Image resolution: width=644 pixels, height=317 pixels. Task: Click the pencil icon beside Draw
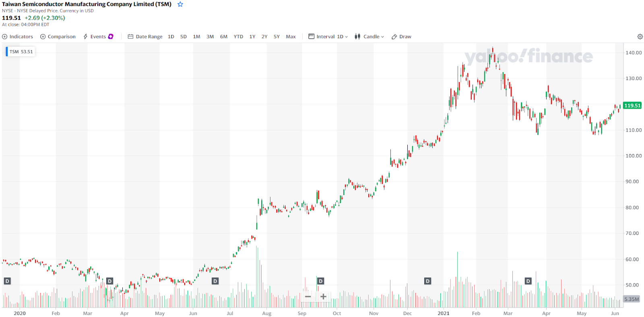click(394, 37)
